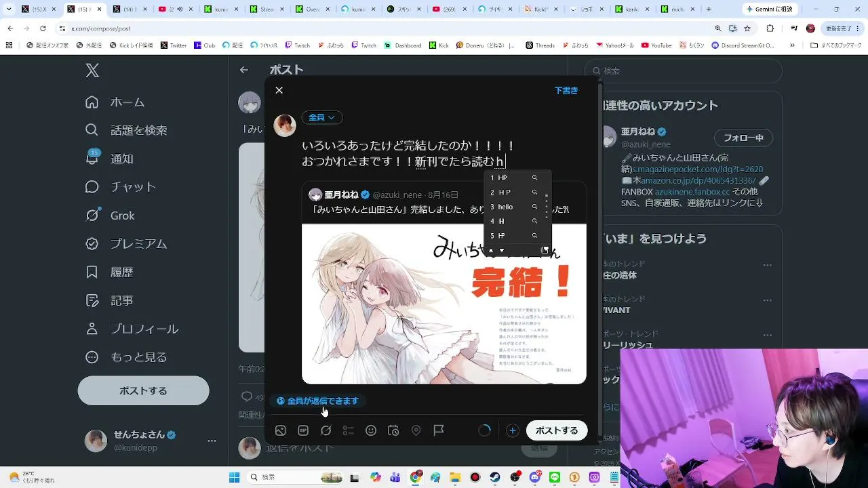Open 記事 articles in sidebar
This screenshot has height=488, width=868.
109,300
